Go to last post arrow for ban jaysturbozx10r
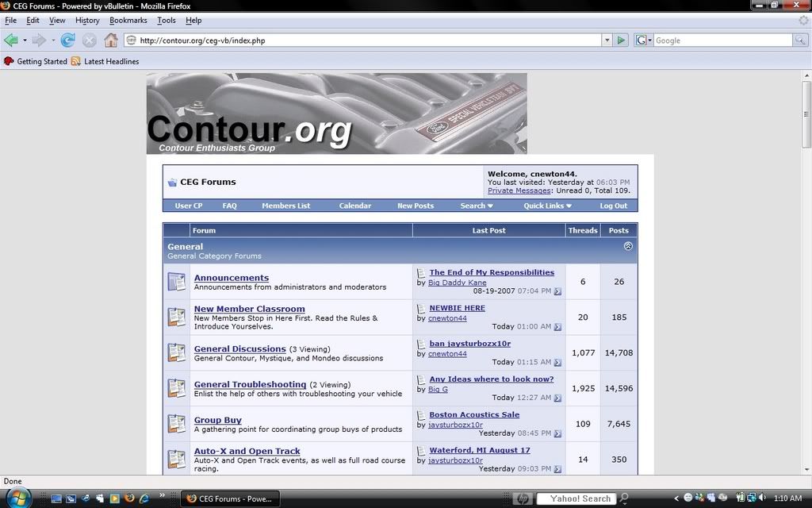 pos(557,362)
